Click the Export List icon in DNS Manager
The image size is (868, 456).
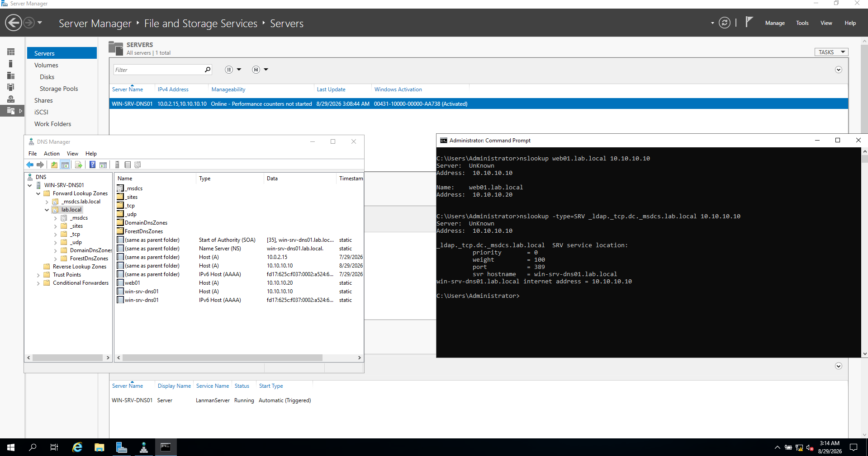coord(79,165)
